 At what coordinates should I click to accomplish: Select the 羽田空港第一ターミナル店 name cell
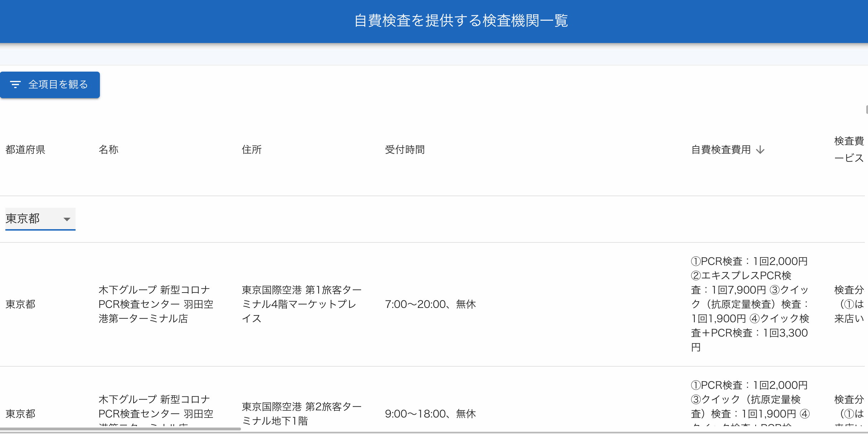[x=156, y=304]
